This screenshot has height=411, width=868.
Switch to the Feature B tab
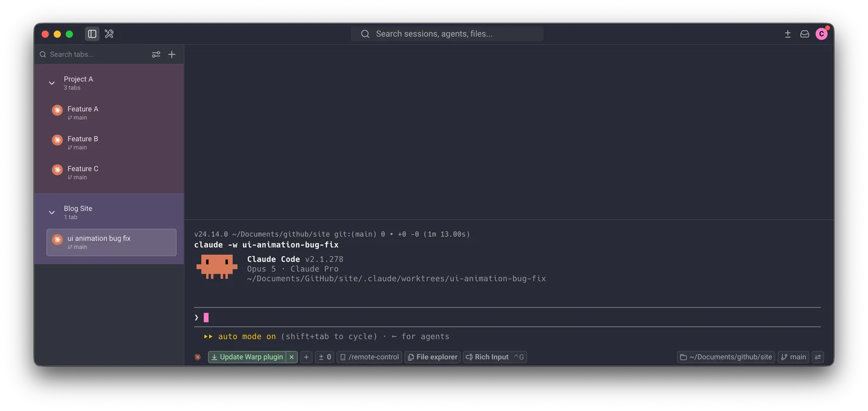[111, 143]
